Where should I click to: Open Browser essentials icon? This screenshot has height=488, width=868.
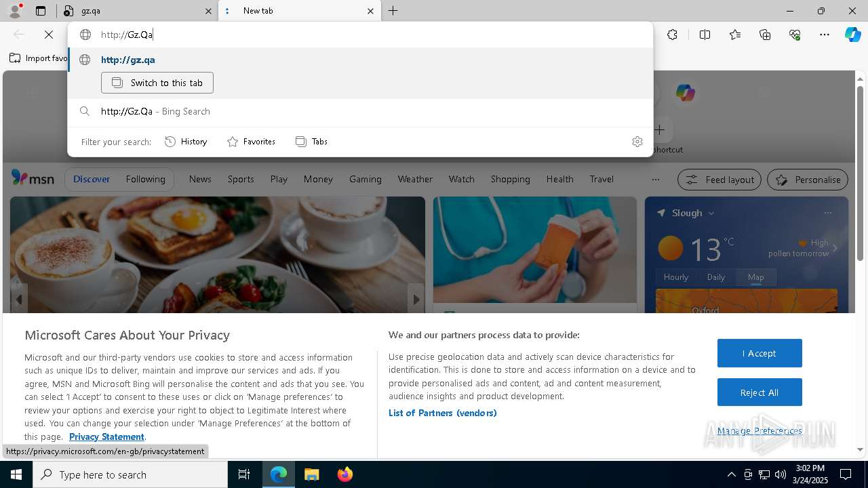point(795,35)
